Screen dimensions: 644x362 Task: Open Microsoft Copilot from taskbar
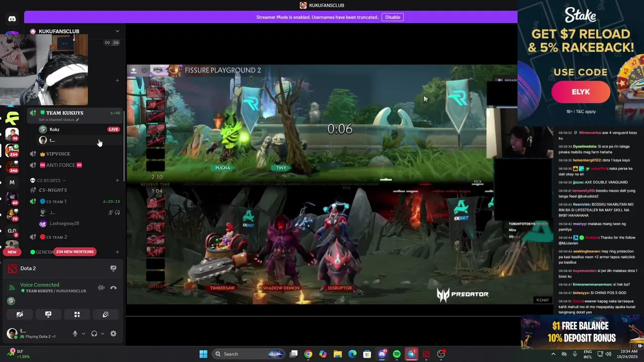pos(323,354)
